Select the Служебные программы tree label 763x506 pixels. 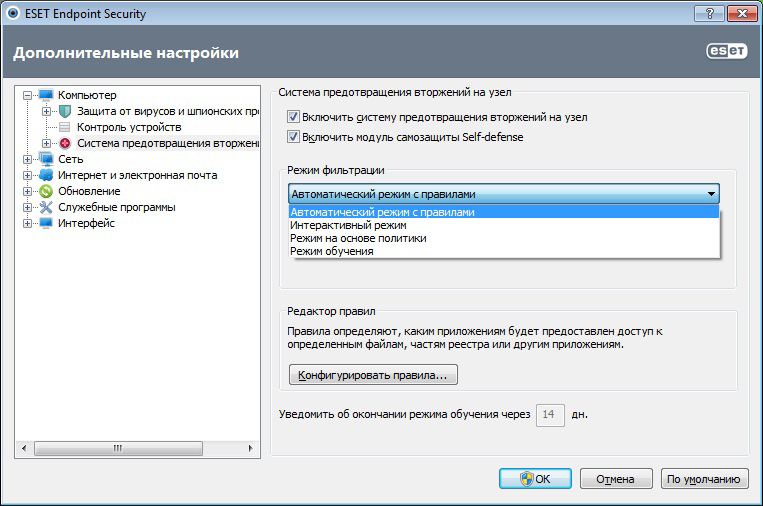(x=117, y=207)
